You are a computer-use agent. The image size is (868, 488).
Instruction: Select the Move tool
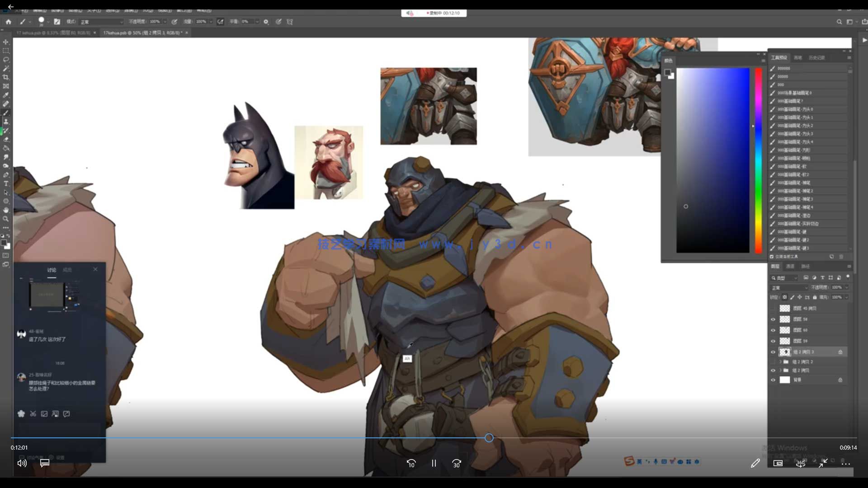(x=6, y=42)
